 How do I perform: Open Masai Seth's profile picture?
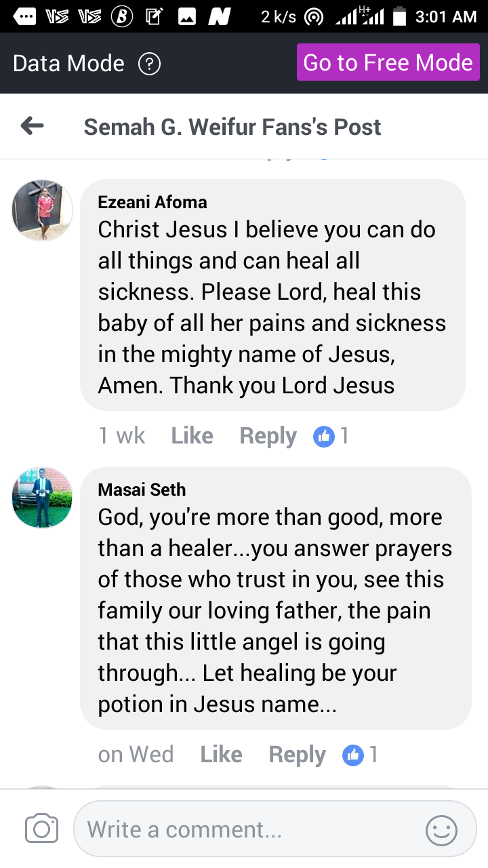tap(42, 498)
